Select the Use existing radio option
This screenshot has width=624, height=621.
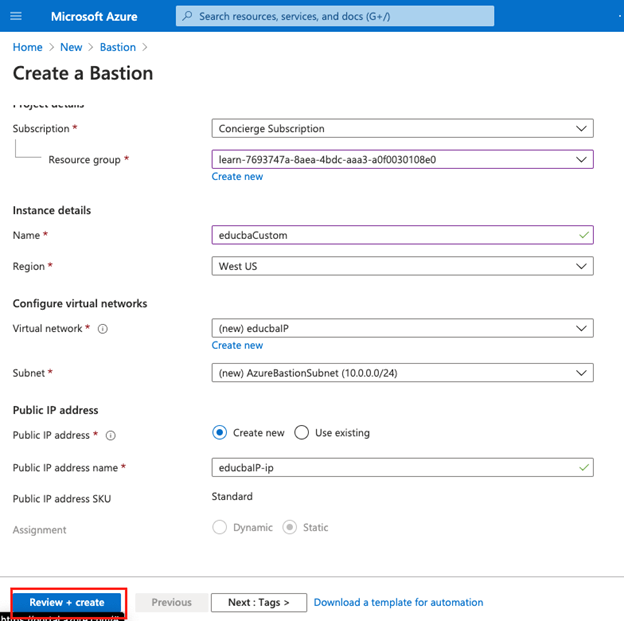(x=302, y=433)
